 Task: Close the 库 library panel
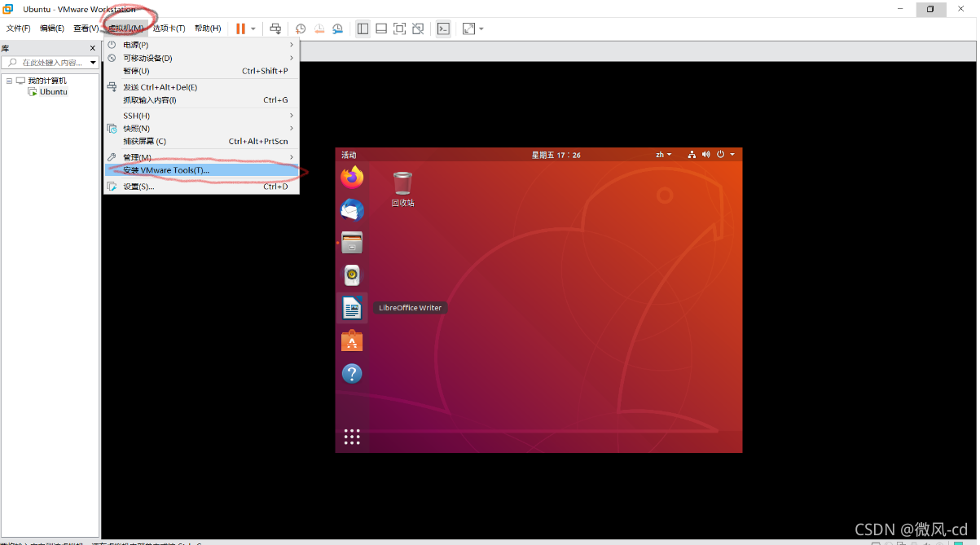[x=92, y=48]
